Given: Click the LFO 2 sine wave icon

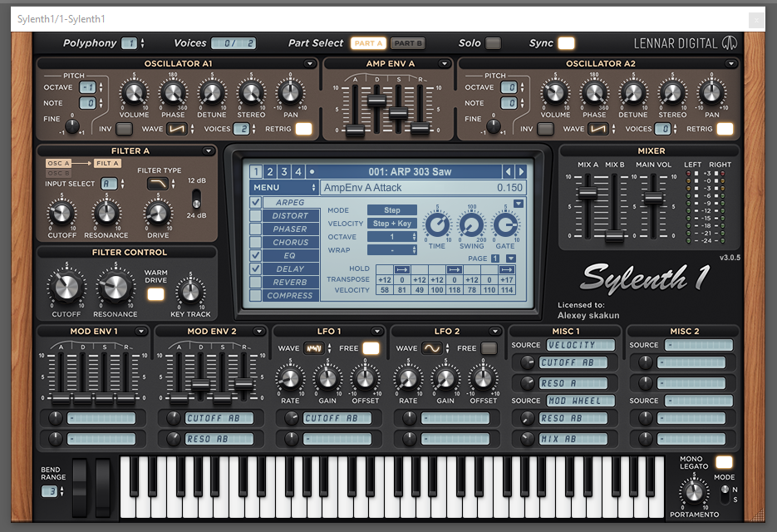Looking at the screenshot, I should pyautogui.click(x=431, y=348).
